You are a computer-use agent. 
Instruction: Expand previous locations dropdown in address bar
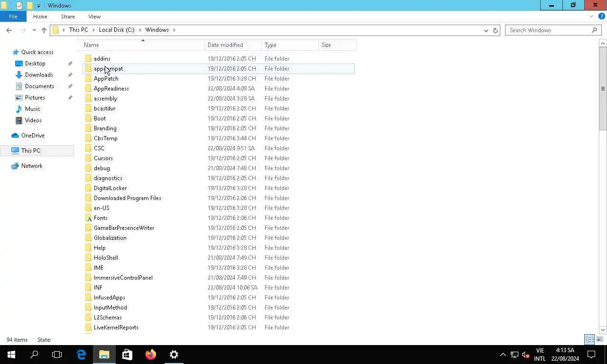[486, 30]
